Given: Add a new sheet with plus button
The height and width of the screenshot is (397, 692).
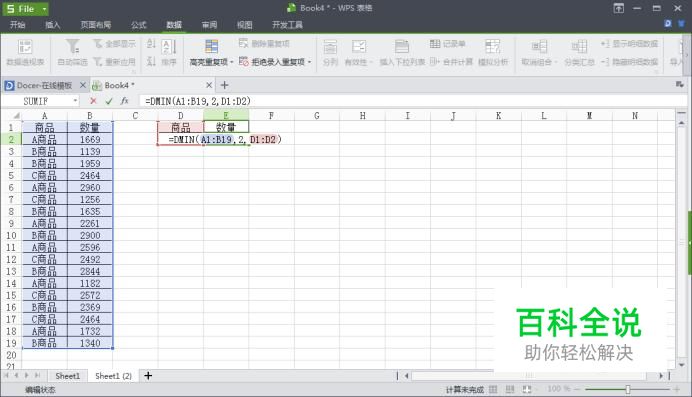Looking at the screenshot, I should tap(148, 376).
